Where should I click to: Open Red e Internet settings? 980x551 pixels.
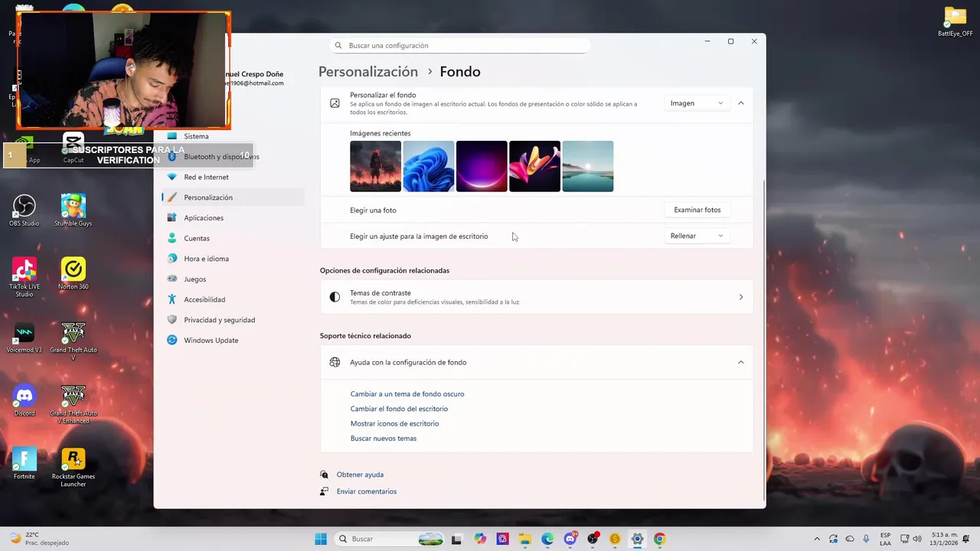234,177
